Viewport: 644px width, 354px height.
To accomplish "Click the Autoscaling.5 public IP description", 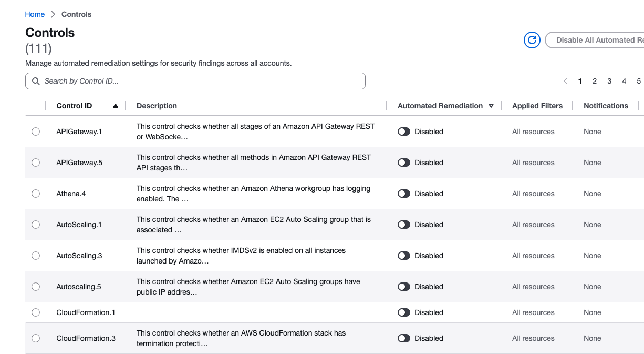I will click(x=248, y=287).
